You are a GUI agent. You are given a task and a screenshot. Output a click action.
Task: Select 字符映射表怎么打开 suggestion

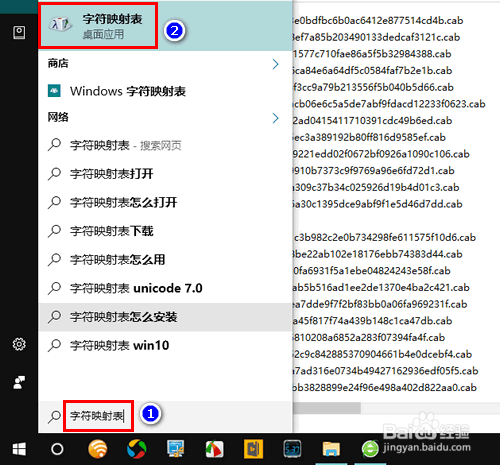click(x=165, y=202)
